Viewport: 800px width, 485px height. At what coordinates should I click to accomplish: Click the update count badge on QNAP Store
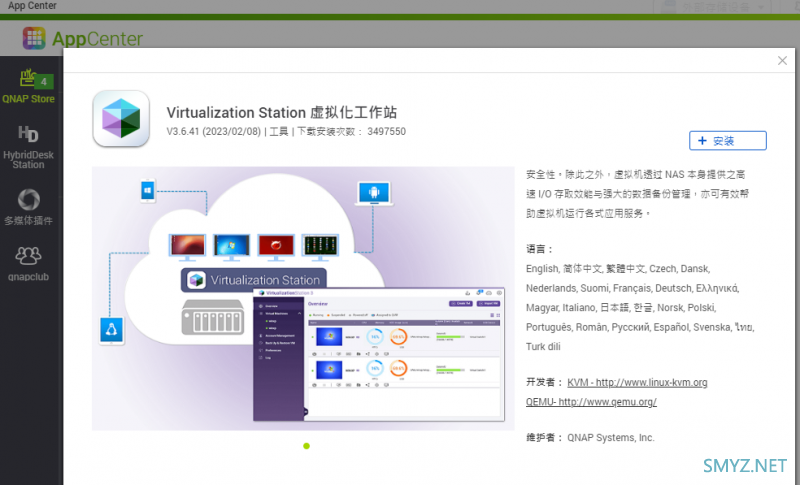(44, 81)
